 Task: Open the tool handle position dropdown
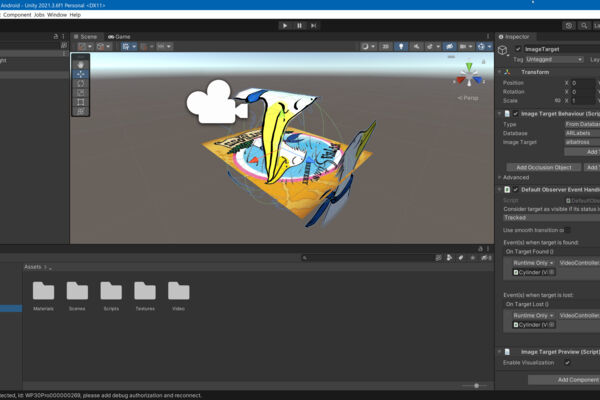tap(85, 46)
